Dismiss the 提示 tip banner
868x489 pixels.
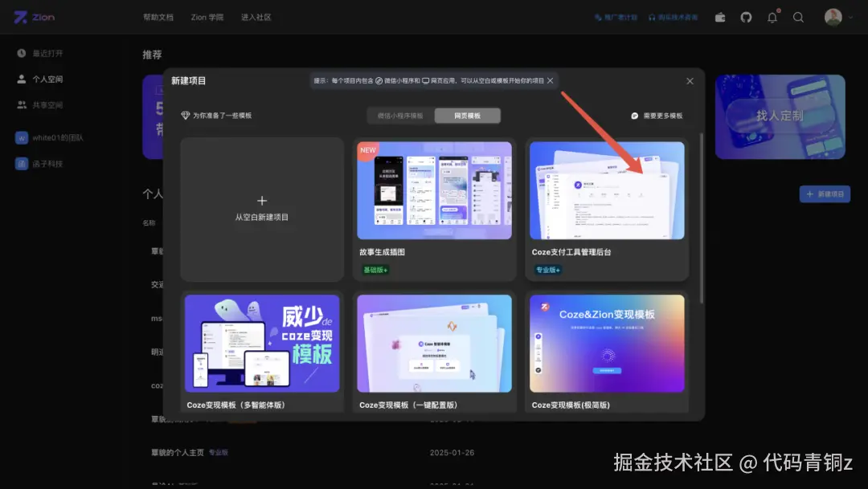click(551, 81)
